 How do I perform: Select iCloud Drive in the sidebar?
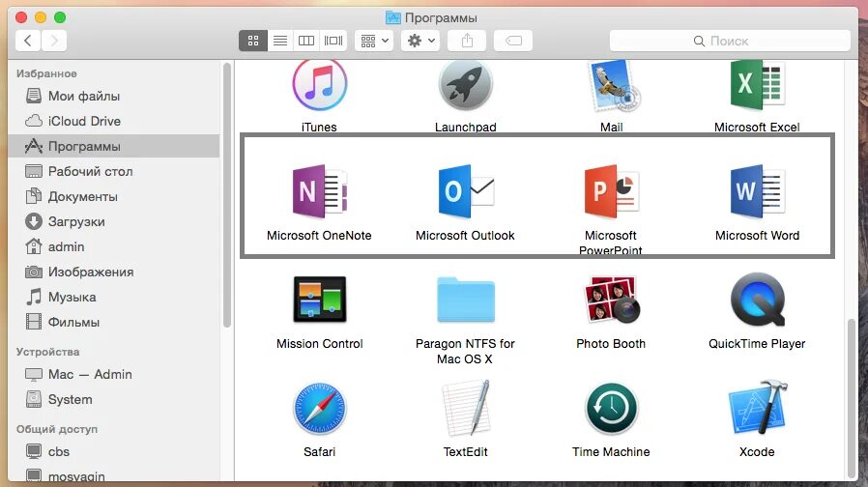tap(114, 121)
